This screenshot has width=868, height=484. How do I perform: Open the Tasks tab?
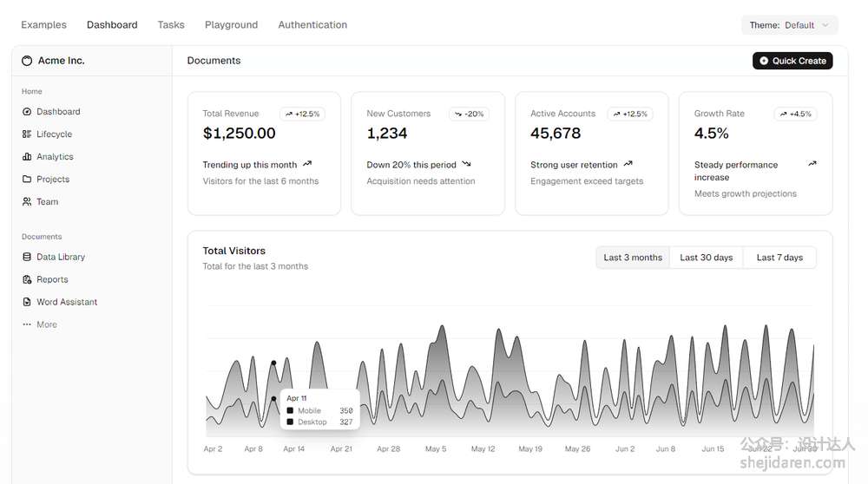(x=171, y=25)
